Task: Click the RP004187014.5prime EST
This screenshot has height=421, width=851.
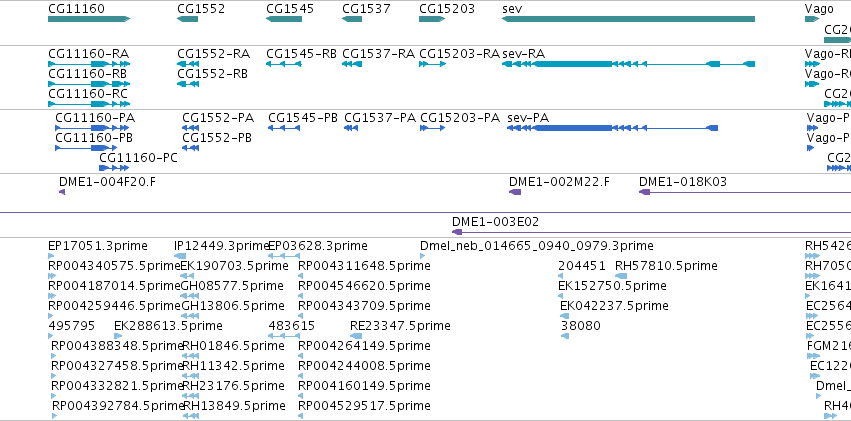Action: (52, 296)
